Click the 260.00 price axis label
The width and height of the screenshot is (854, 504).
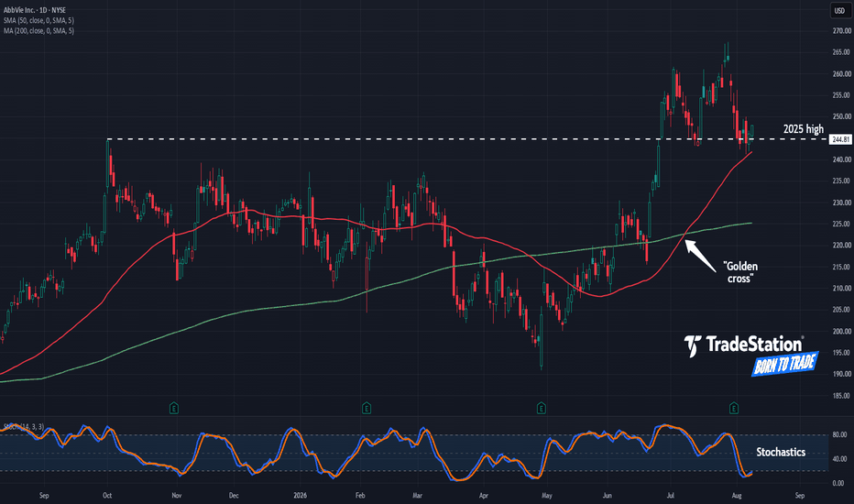(x=841, y=73)
